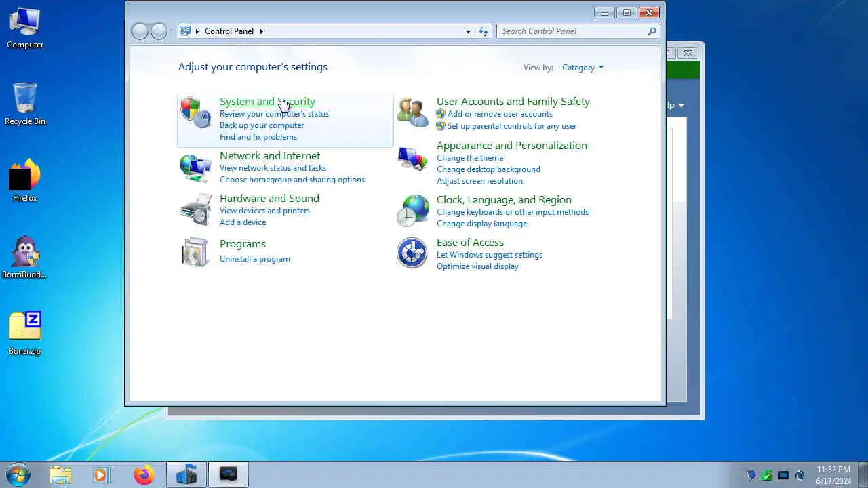
Task: Open Review your computer's status
Action: click(x=274, y=114)
